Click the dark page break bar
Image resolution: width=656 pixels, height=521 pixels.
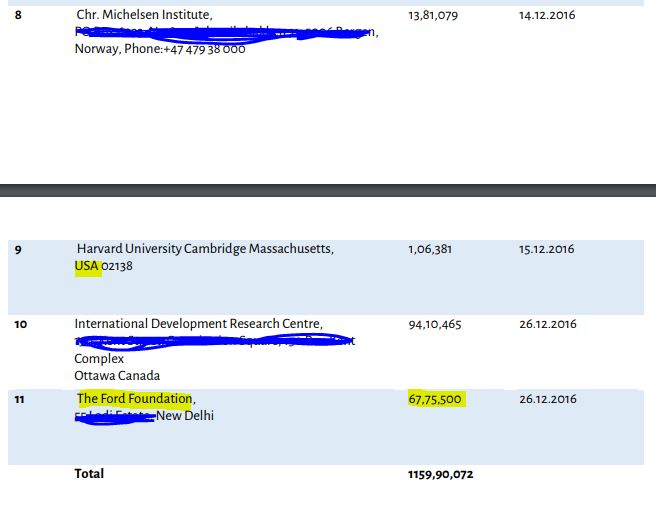click(328, 190)
